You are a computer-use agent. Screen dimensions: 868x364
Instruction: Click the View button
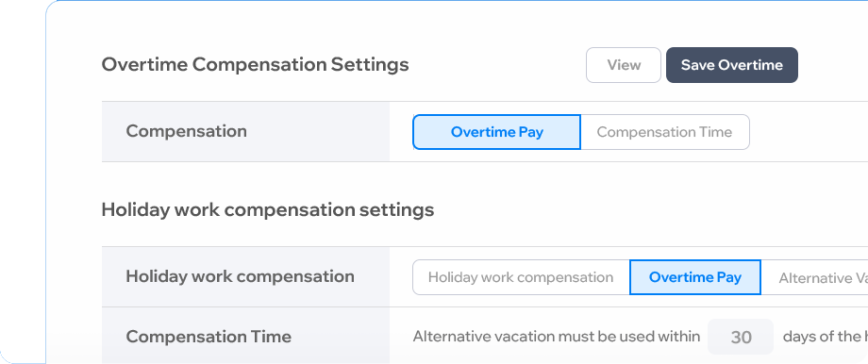click(624, 65)
